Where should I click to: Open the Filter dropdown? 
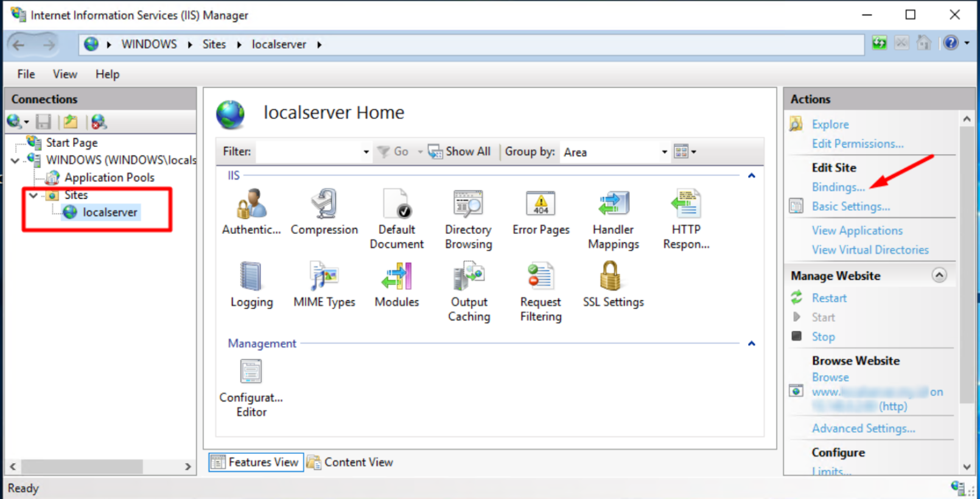tap(366, 152)
